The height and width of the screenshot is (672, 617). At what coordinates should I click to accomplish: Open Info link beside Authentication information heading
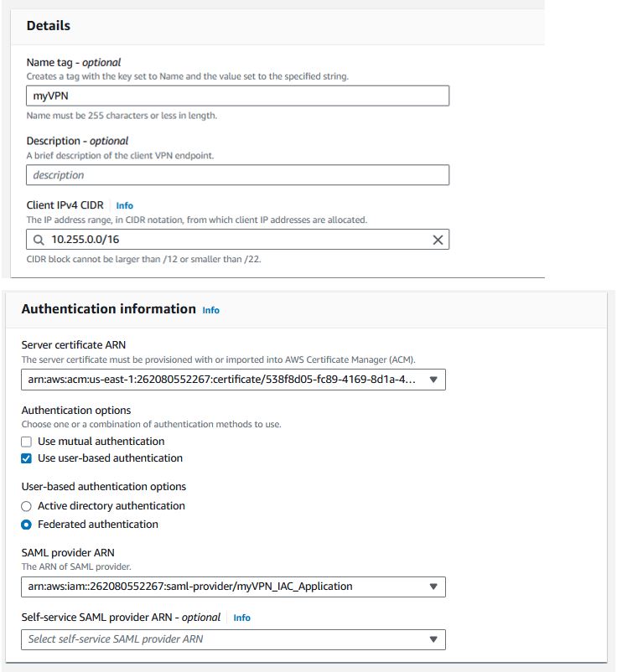pos(210,310)
